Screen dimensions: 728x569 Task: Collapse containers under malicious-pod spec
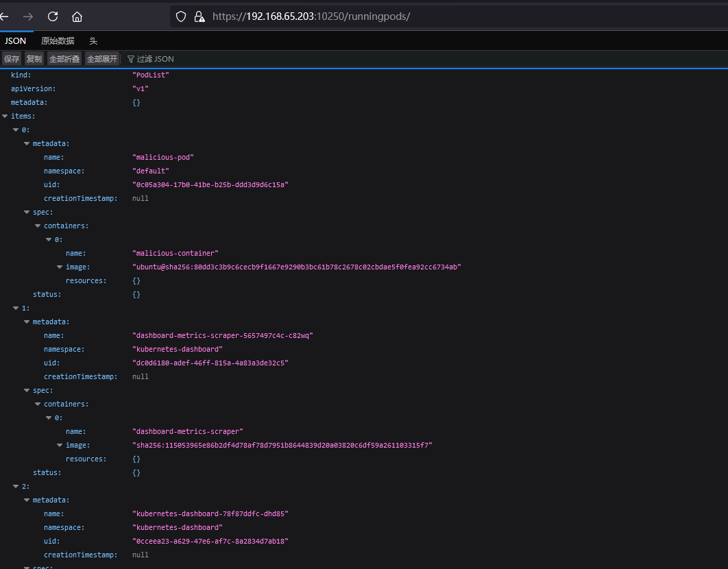tap(38, 226)
